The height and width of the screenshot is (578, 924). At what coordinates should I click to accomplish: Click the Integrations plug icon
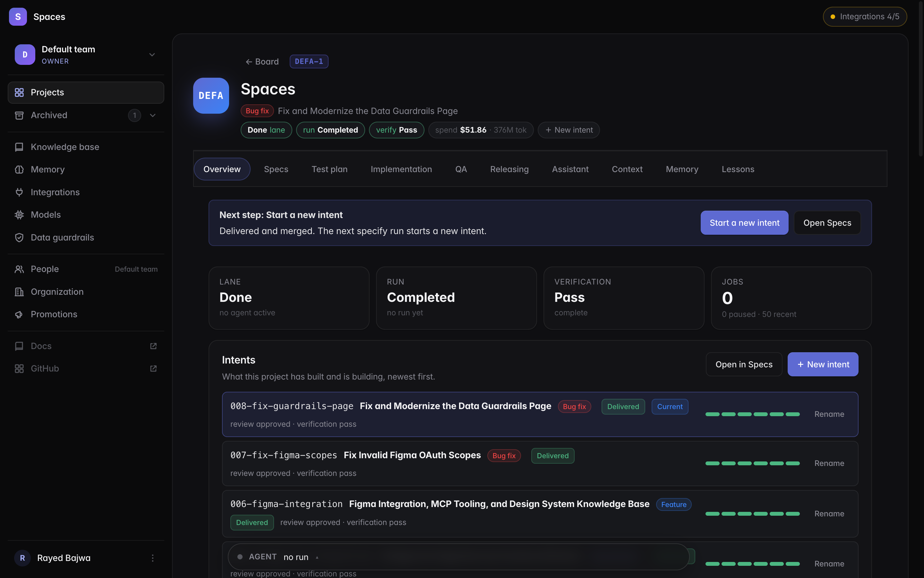[19, 192]
